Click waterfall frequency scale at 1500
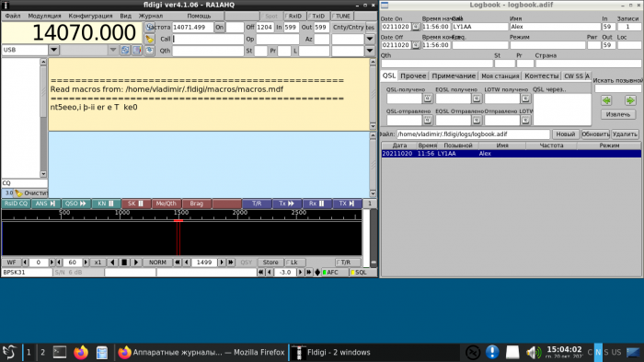644x362 pixels. [181, 213]
